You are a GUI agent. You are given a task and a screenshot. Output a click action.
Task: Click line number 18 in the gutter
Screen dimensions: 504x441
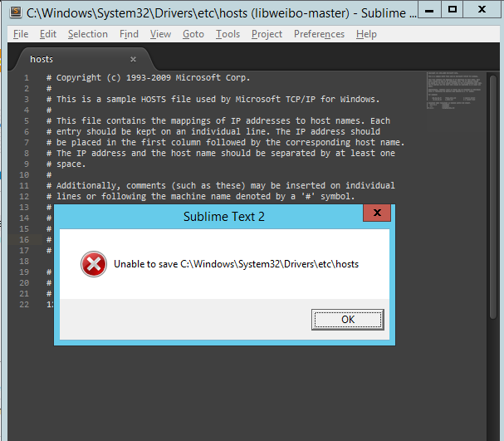point(24,262)
